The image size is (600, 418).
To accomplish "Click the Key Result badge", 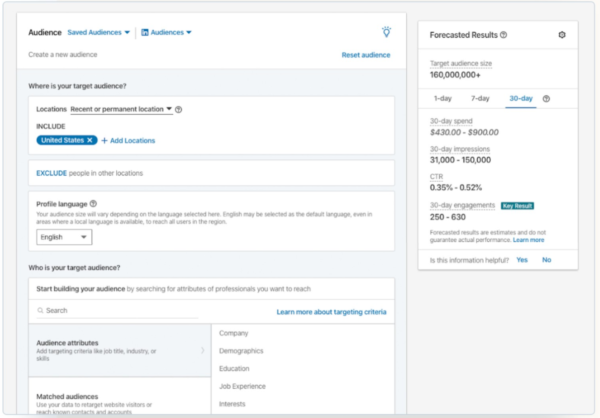I will tap(517, 206).
